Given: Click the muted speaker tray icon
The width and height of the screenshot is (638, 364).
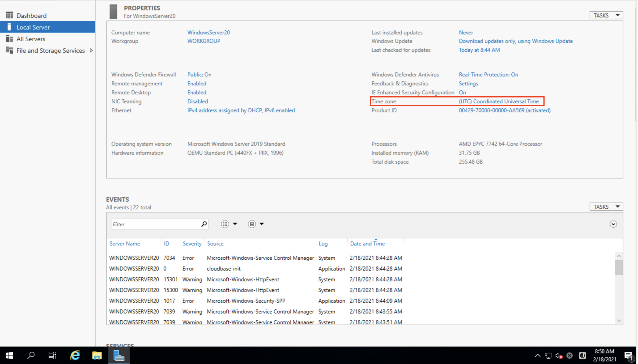Looking at the screenshot, I should coord(559,355).
